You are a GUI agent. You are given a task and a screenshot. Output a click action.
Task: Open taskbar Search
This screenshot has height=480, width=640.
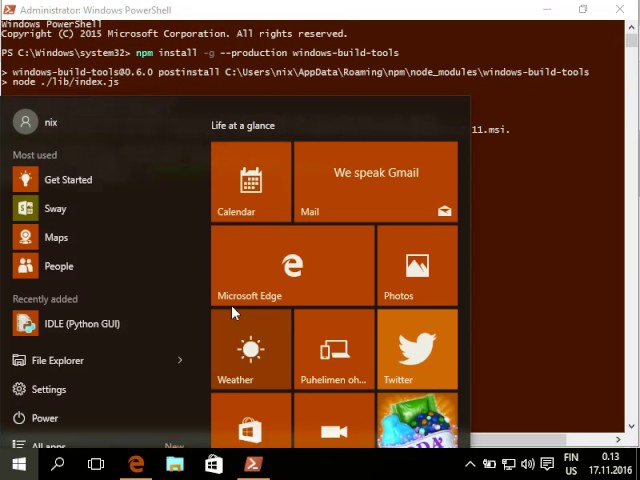(58, 464)
